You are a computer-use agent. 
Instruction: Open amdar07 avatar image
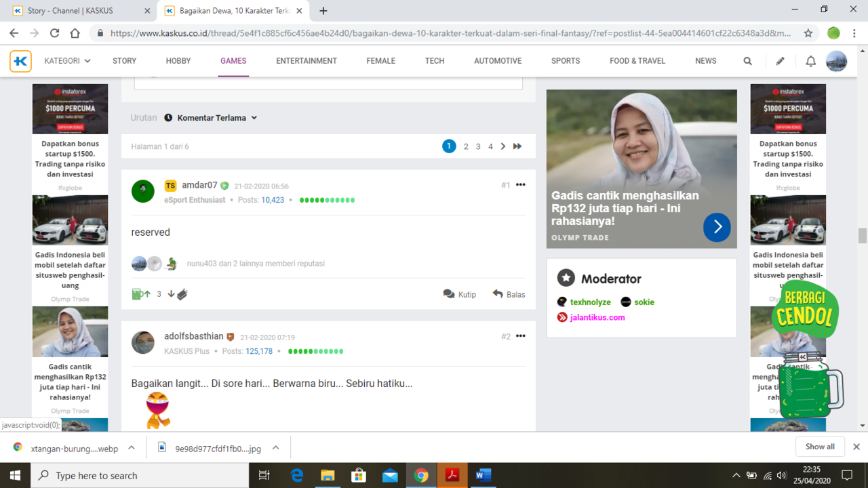point(143,191)
